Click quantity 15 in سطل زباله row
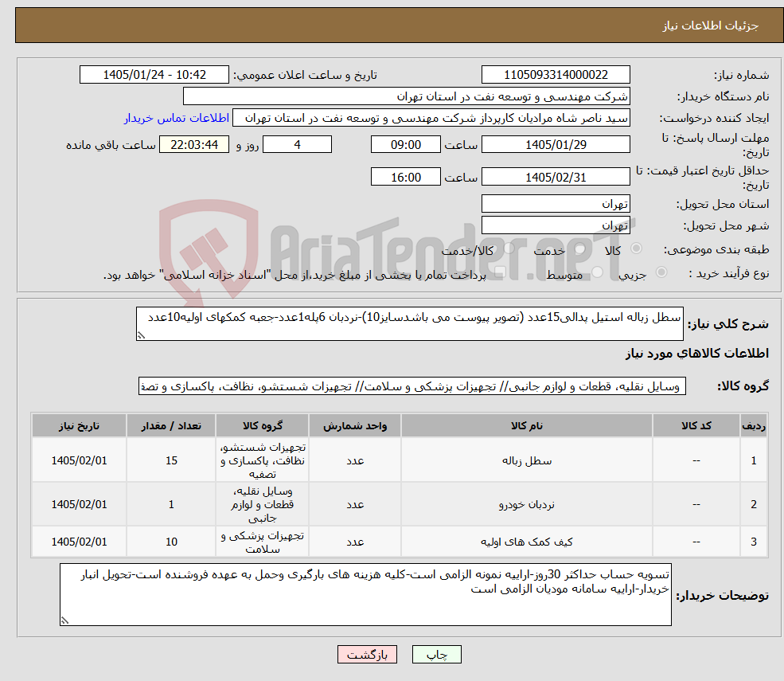The image size is (784, 681). pos(171,460)
